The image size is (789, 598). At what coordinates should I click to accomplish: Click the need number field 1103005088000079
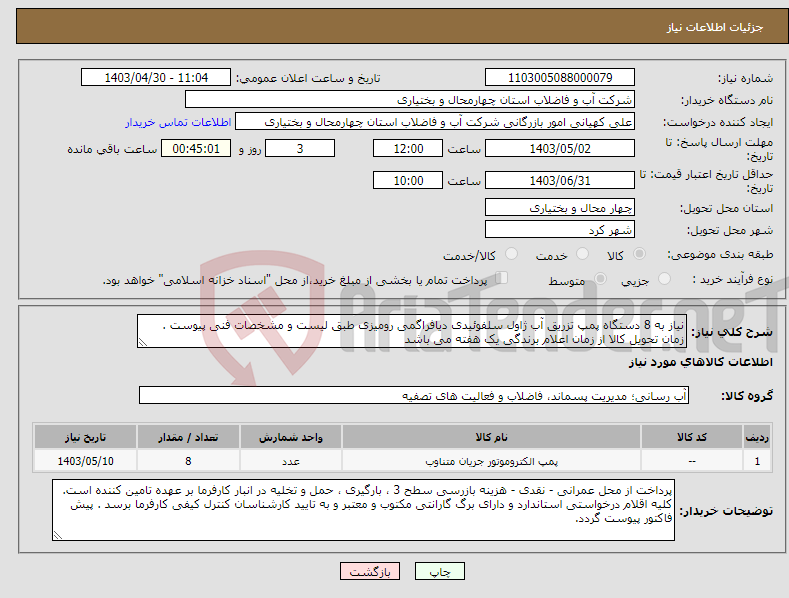(x=560, y=78)
